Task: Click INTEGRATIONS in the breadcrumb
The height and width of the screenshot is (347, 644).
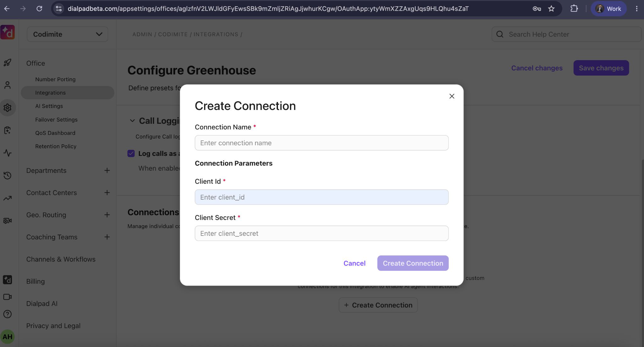Action: point(216,34)
